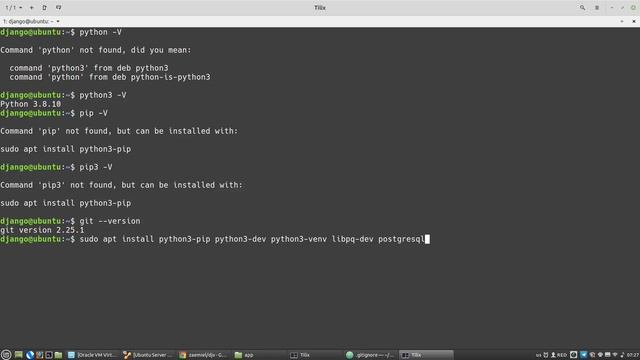Open the clock showing 07:27

tap(633, 355)
